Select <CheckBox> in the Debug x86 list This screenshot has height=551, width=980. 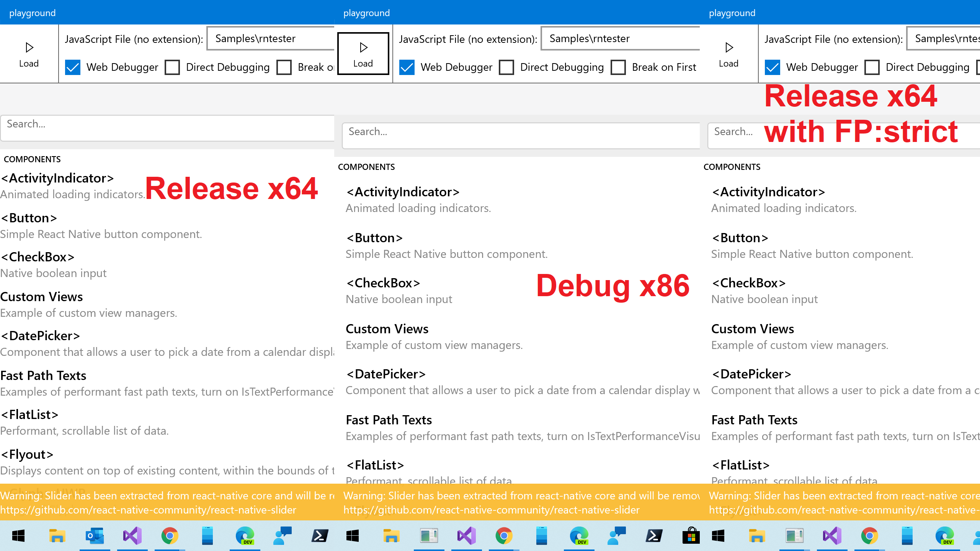(x=383, y=283)
